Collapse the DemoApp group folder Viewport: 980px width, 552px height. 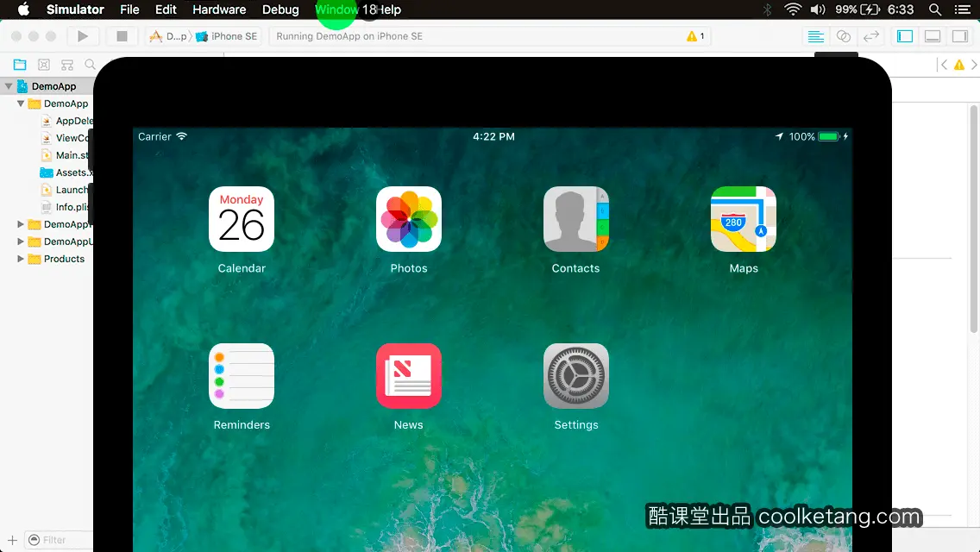pos(21,103)
